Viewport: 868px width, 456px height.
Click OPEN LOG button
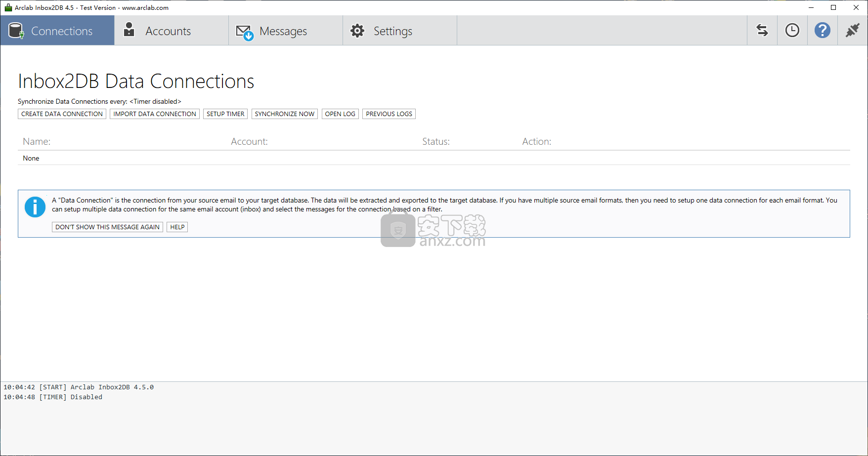coord(340,114)
